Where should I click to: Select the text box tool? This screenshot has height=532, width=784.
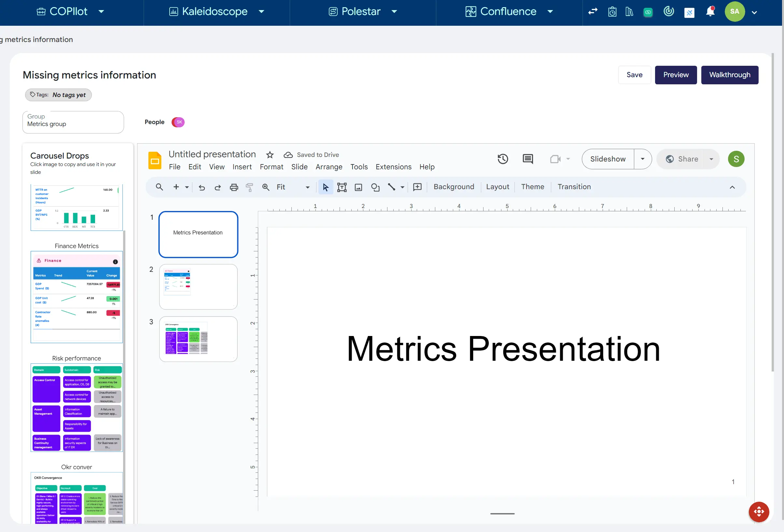[342, 187]
